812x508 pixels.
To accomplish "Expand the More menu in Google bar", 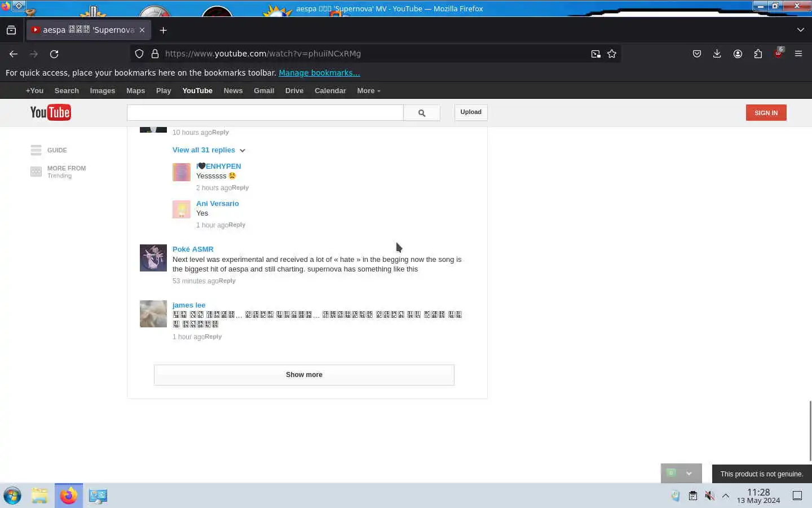I will pos(369,90).
